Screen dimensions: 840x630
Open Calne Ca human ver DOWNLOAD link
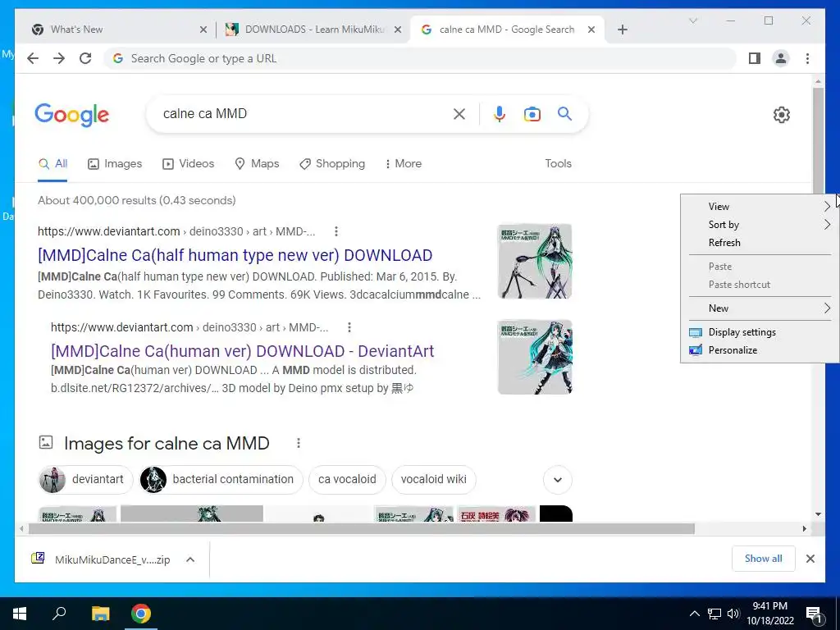(242, 351)
